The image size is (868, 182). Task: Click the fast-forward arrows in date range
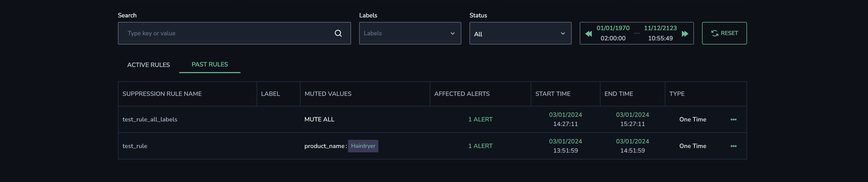685,34
